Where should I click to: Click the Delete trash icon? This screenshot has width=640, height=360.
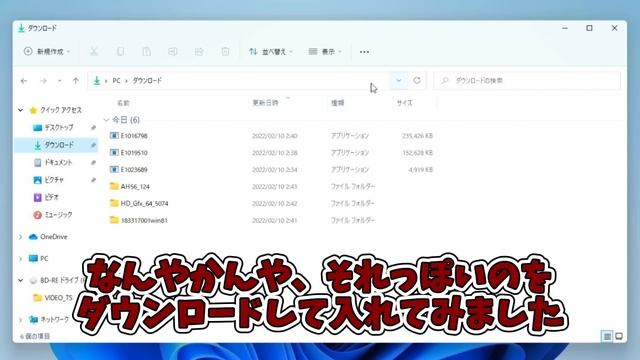click(225, 51)
